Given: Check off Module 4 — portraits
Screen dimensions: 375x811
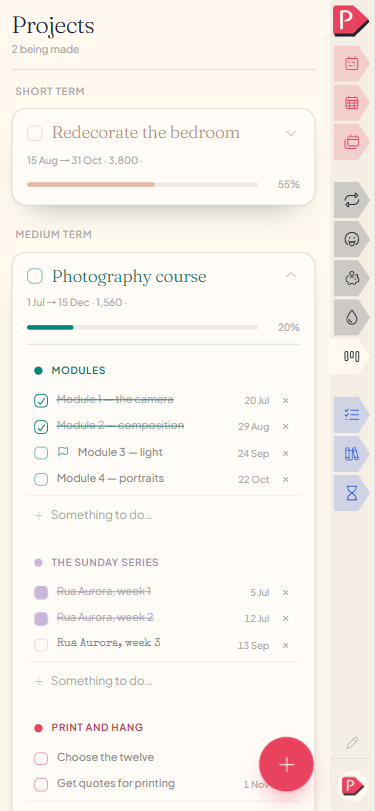Looking at the screenshot, I should [41, 479].
